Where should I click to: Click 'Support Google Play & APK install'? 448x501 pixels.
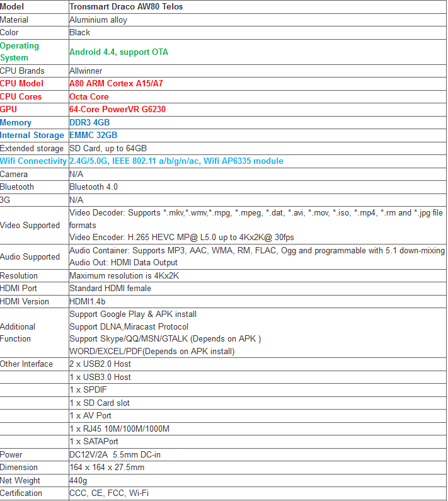133,314
